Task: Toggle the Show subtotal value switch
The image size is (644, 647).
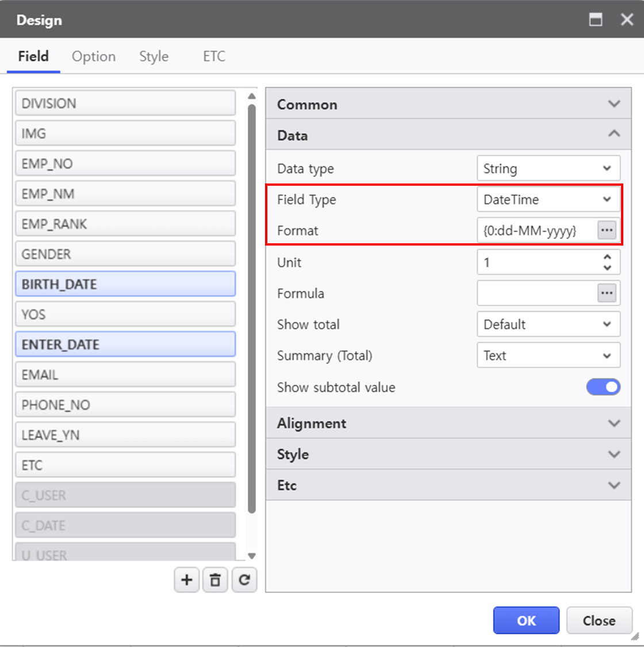Action: [x=603, y=387]
